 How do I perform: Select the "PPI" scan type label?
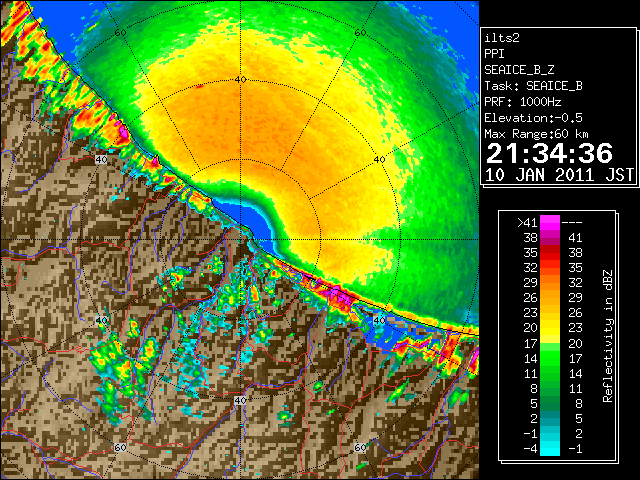point(494,54)
